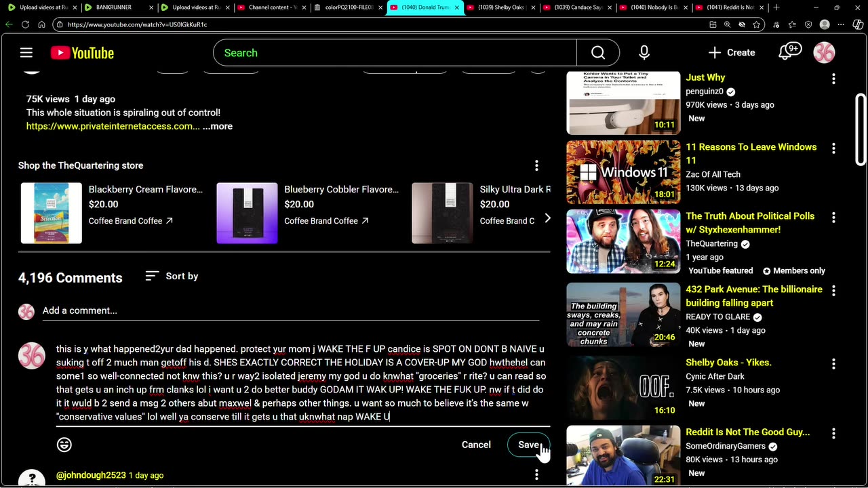The image size is (868, 488).
Task: Open 'Zac Of All Tech' channel link
Action: tap(713, 174)
